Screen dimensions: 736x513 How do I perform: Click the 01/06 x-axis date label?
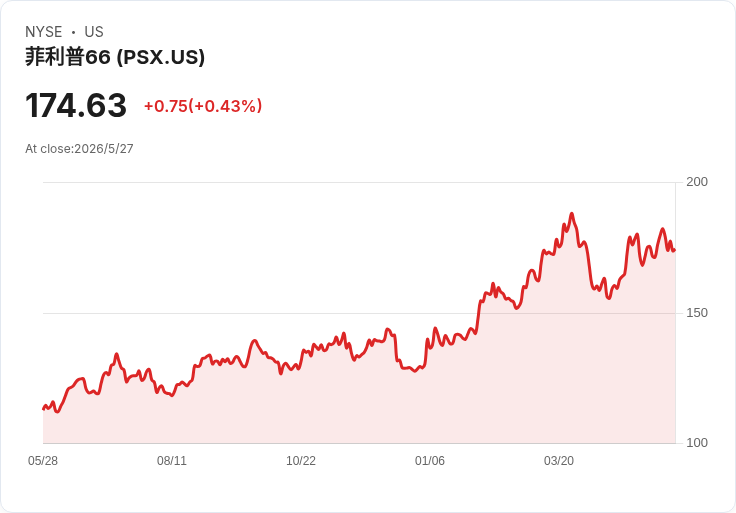(429, 461)
